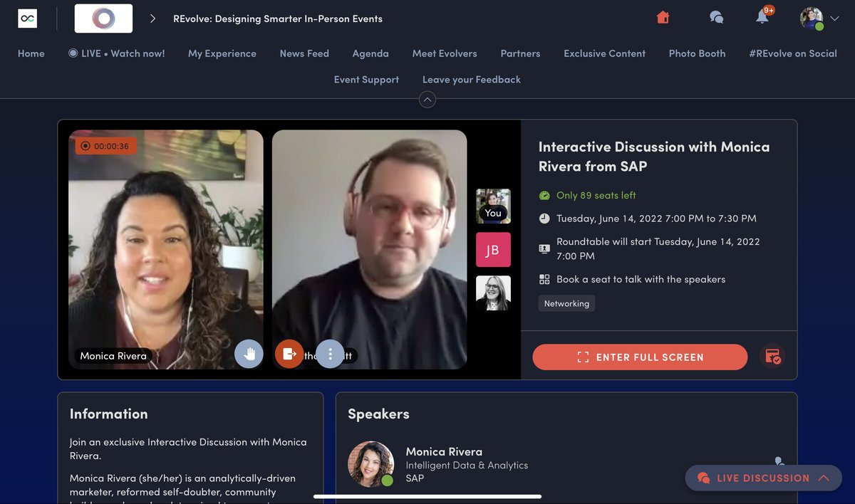Click the Information section heading
Image resolution: width=855 pixels, height=504 pixels.
pos(109,414)
